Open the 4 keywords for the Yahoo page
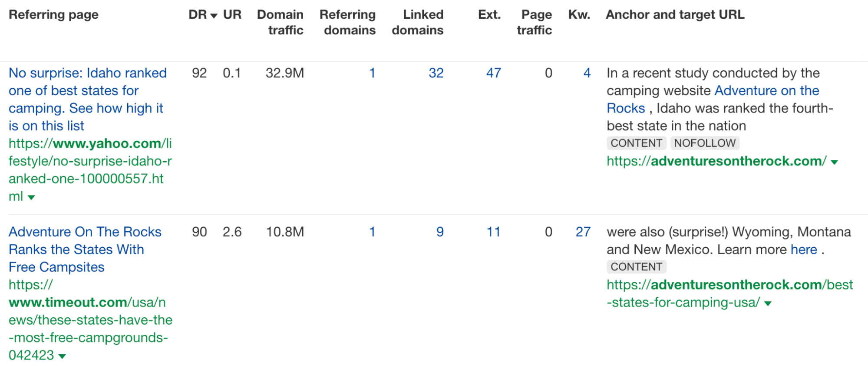 tap(587, 73)
